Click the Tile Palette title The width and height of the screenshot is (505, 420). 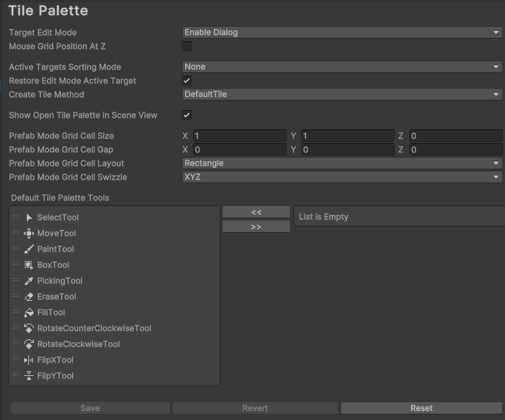coord(48,10)
